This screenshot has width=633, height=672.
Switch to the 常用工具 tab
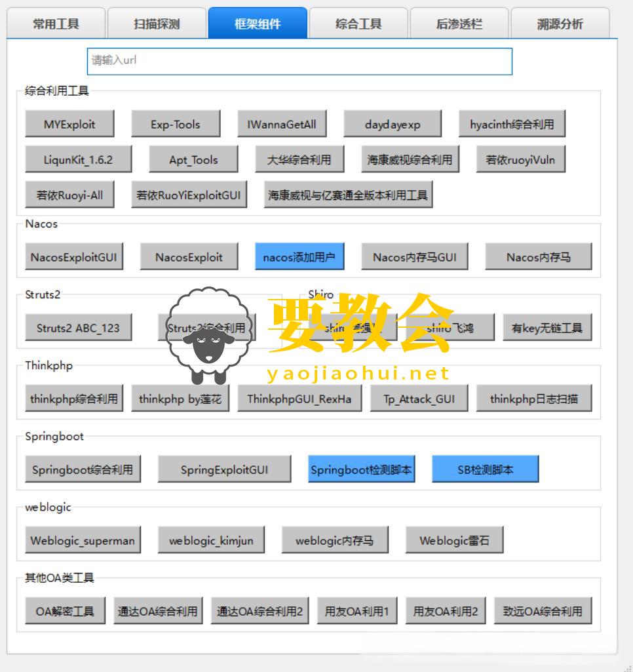pos(56,24)
